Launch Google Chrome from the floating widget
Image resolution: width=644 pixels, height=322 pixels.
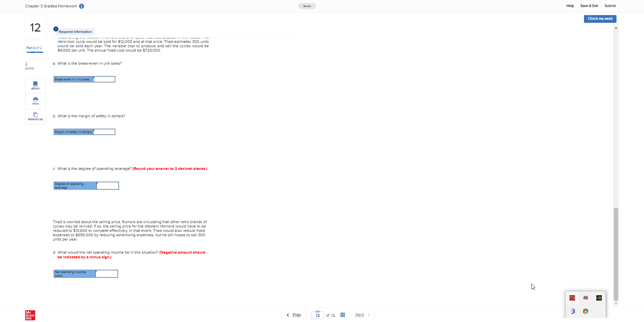point(586,311)
